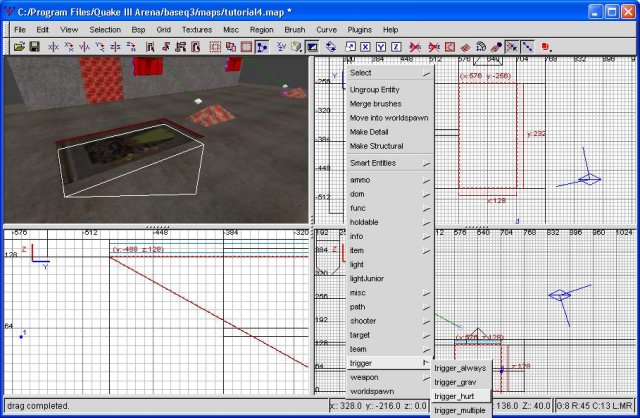Click the CSG Hollow icon
This screenshot has width=640, height=418.
[x=216, y=47]
